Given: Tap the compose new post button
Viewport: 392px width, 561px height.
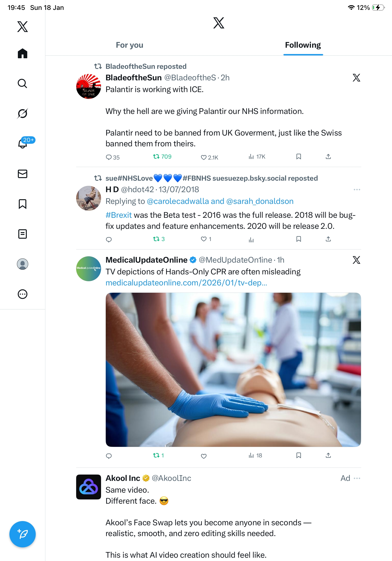Looking at the screenshot, I should tap(23, 534).
